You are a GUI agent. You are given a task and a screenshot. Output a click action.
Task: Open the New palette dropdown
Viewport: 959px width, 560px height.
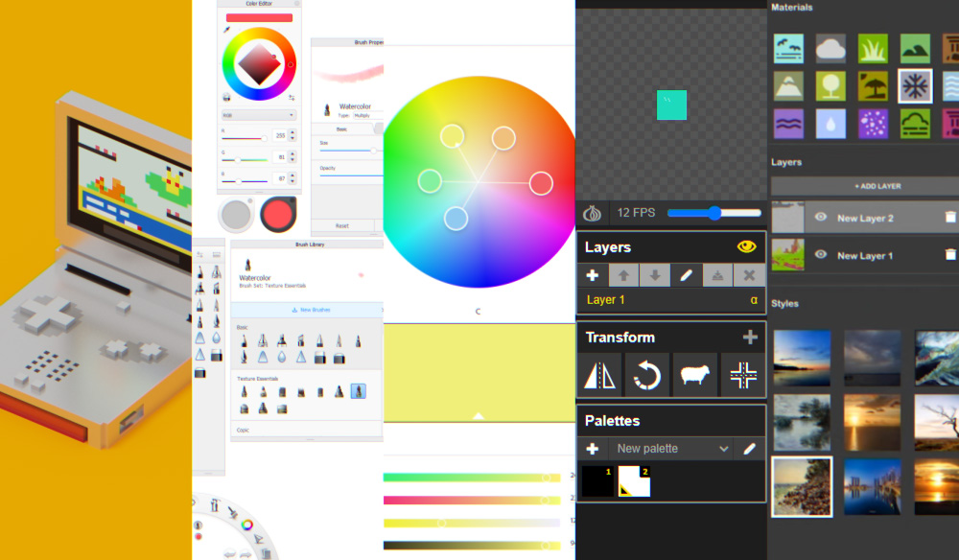[671, 448]
